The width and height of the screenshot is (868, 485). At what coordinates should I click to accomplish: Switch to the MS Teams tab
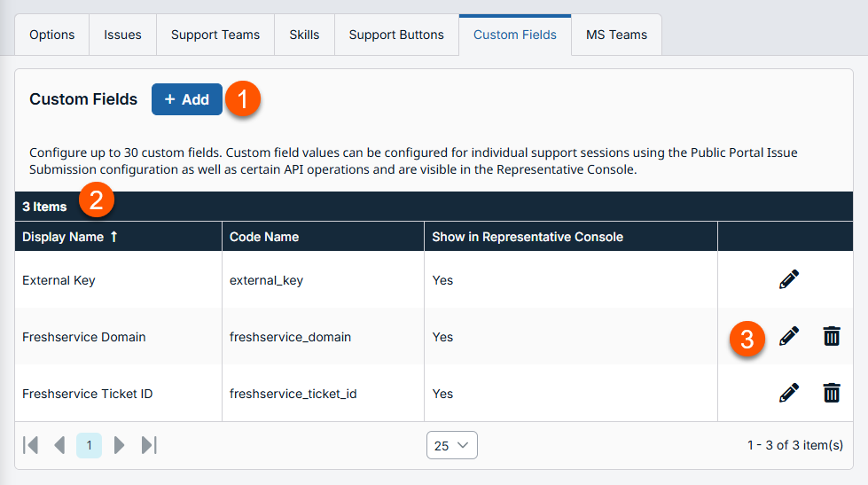tap(616, 35)
